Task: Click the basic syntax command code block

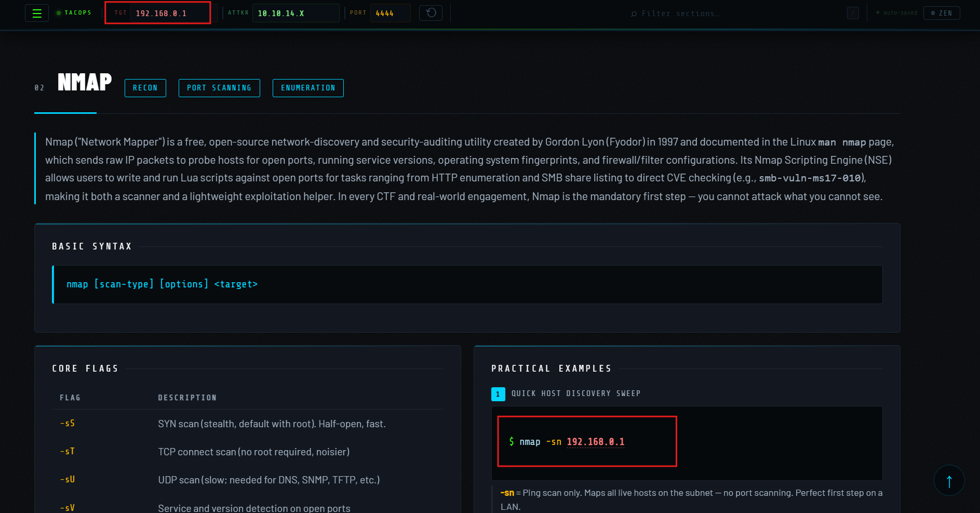Action: point(467,284)
